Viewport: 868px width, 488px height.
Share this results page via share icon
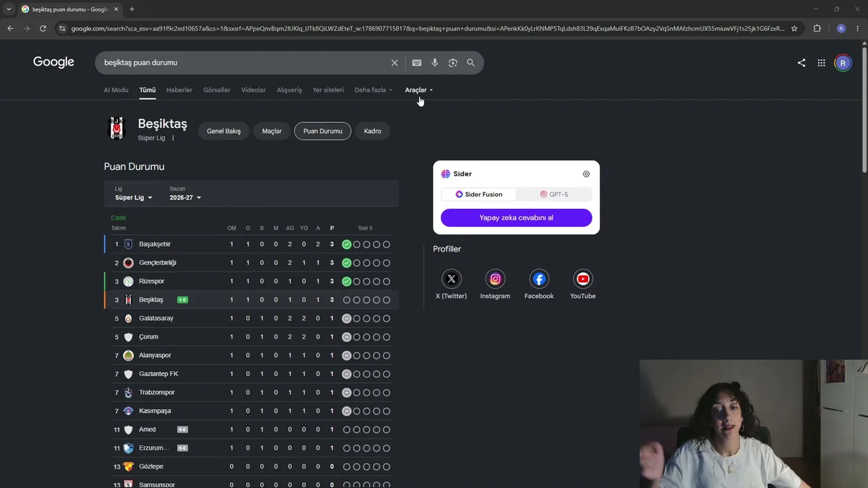point(802,63)
